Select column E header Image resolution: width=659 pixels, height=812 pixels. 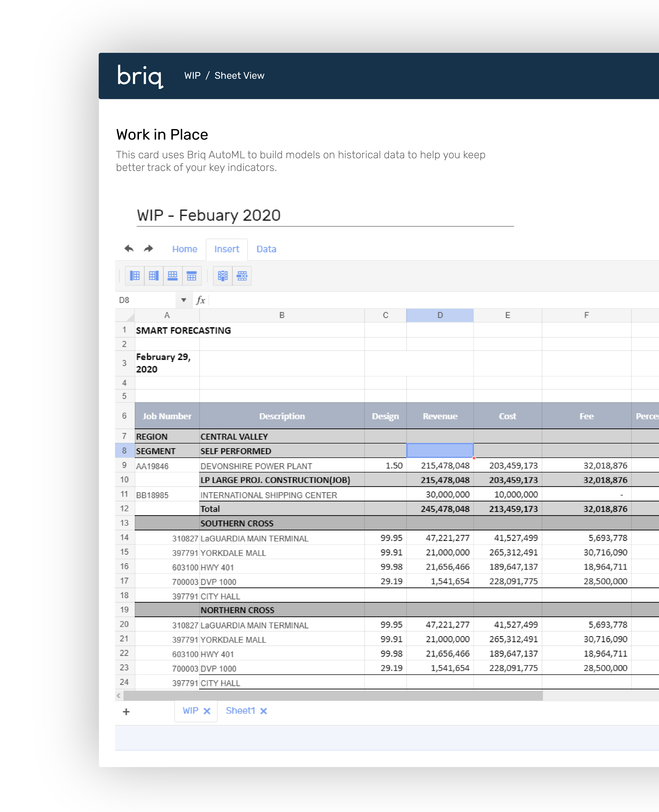[x=508, y=315]
